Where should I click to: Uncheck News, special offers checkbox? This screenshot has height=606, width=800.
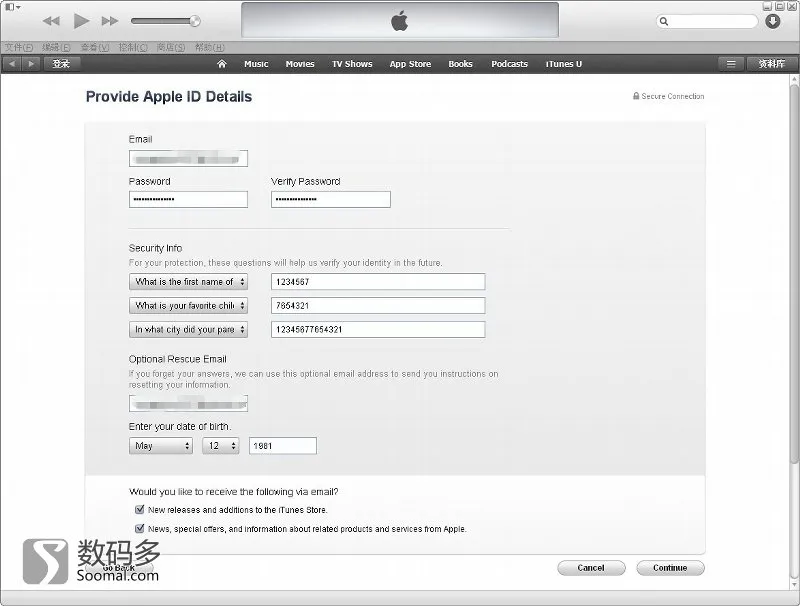(139, 528)
